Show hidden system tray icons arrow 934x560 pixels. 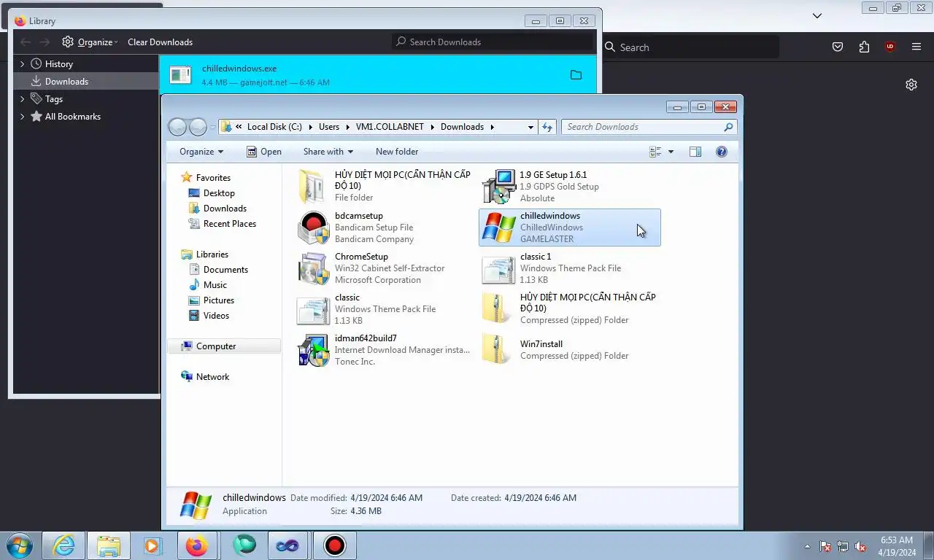point(807,546)
